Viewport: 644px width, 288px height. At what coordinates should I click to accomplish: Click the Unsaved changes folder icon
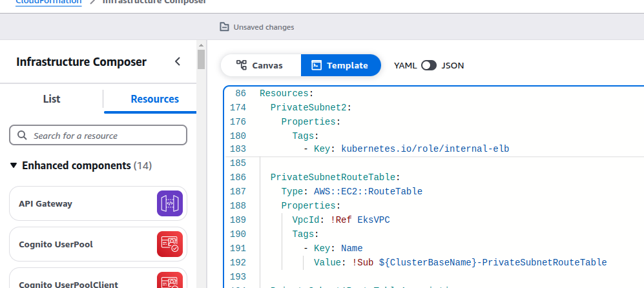(224, 27)
